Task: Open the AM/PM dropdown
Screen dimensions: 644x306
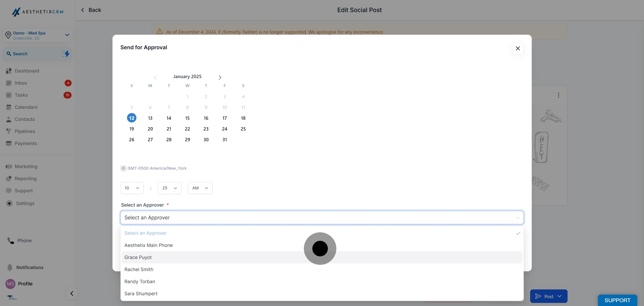Action: [x=200, y=188]
